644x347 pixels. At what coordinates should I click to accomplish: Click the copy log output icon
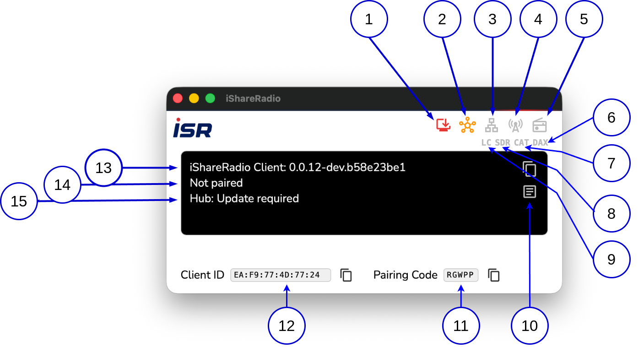530,169
